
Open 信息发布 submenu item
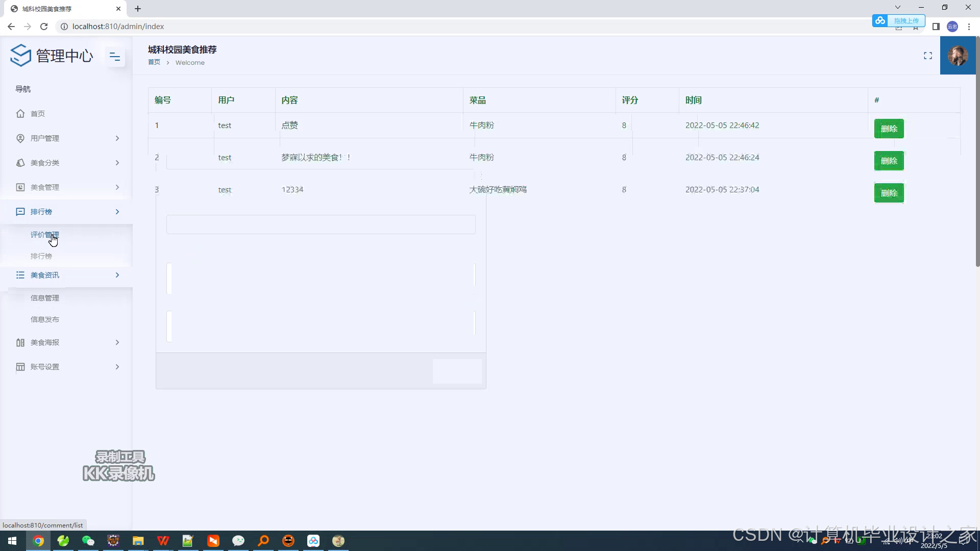44,319
